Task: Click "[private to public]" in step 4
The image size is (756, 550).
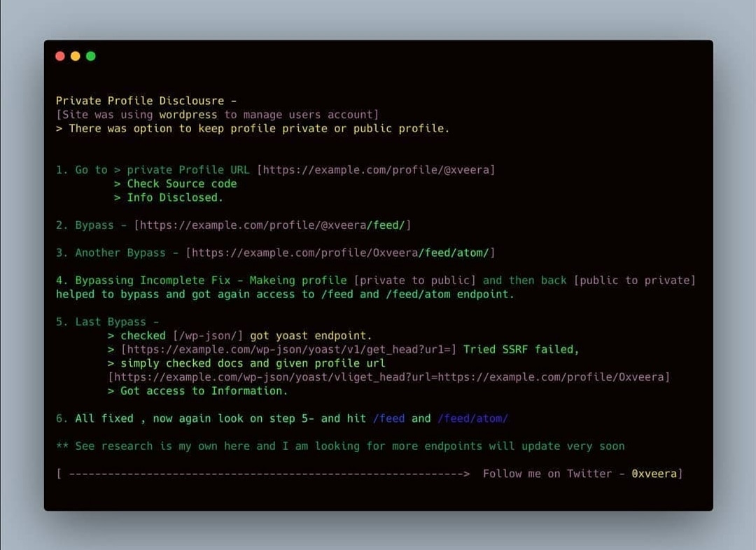Action: [x=414, y=281]
